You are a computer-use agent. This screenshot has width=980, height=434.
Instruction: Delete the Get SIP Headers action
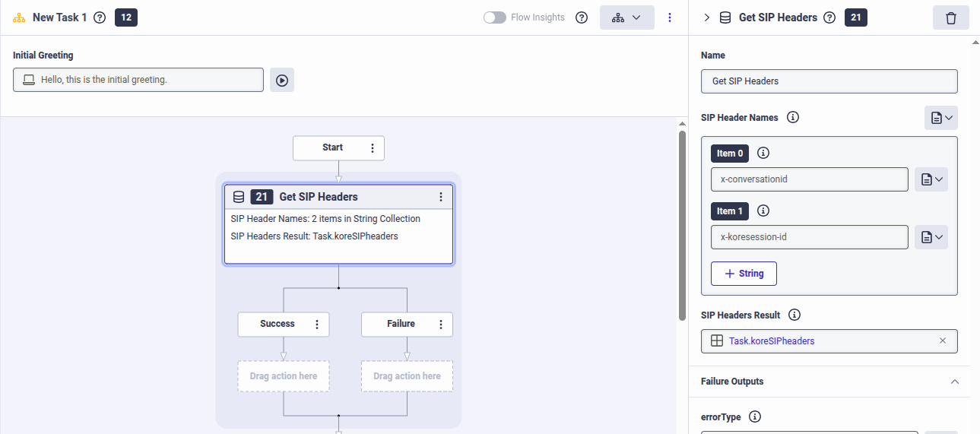950,17
